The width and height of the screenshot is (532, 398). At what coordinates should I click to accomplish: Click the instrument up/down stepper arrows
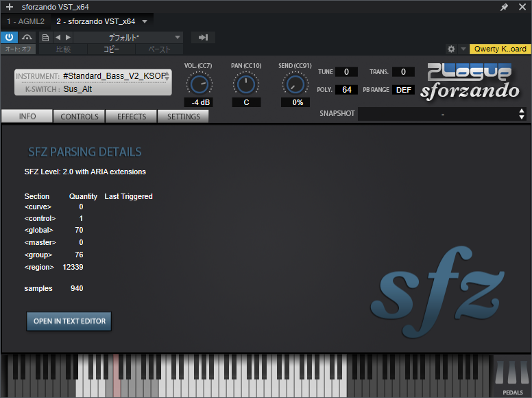point(167,76)
